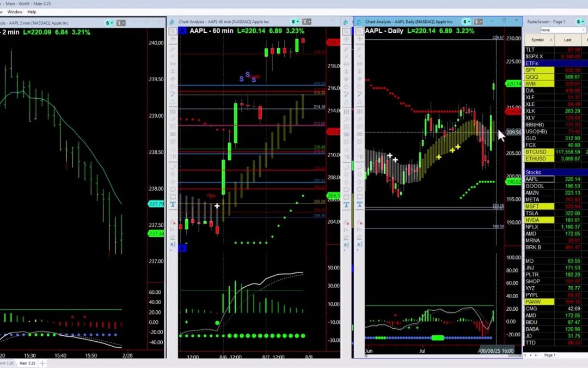Click the red-x delete drawing icon in Daily toolbar

(x=359, y=222)
